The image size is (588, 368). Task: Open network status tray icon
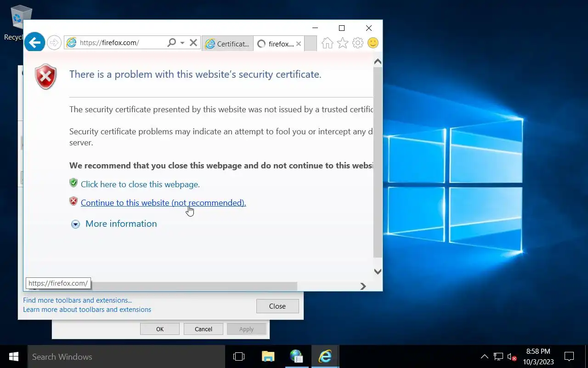[498, 356]
